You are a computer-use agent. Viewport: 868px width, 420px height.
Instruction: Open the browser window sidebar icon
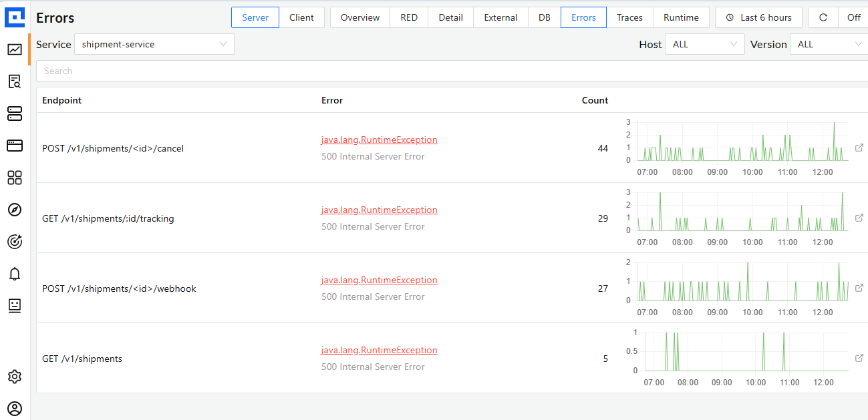coord(15,145)
